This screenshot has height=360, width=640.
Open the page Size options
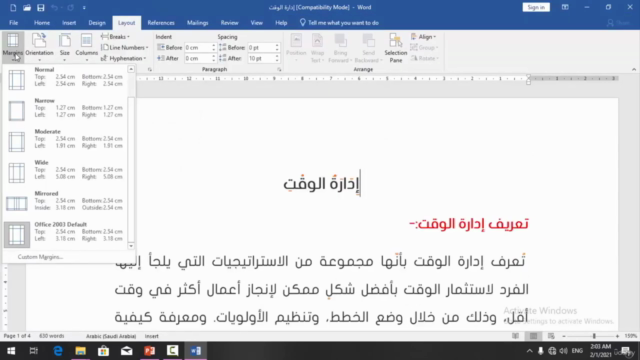tap(64, 47)
